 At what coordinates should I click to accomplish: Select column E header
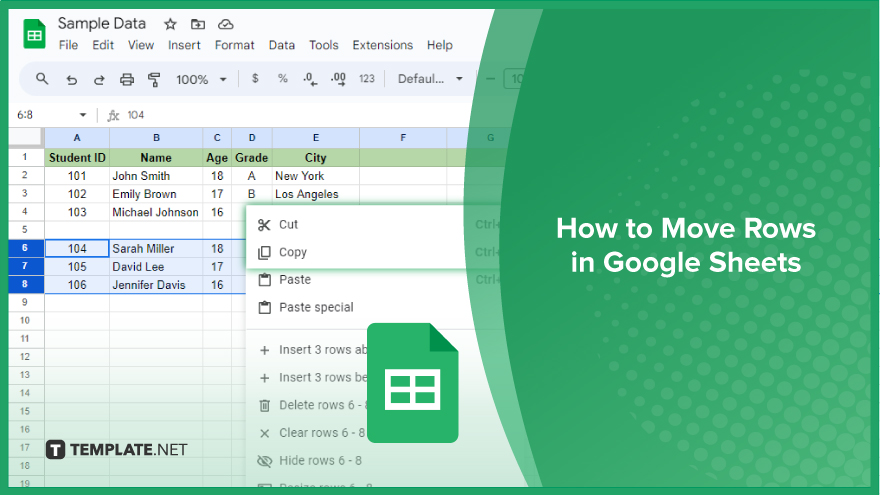tap(316, 138)
